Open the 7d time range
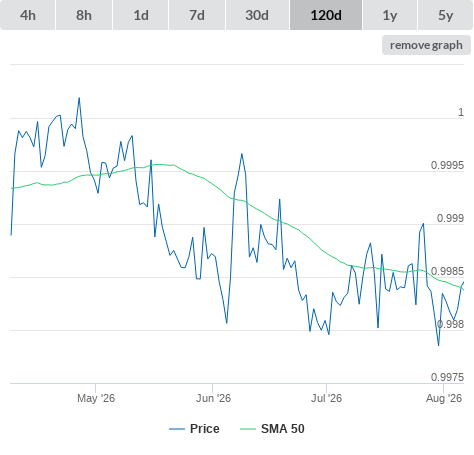 tap(197, 15)
